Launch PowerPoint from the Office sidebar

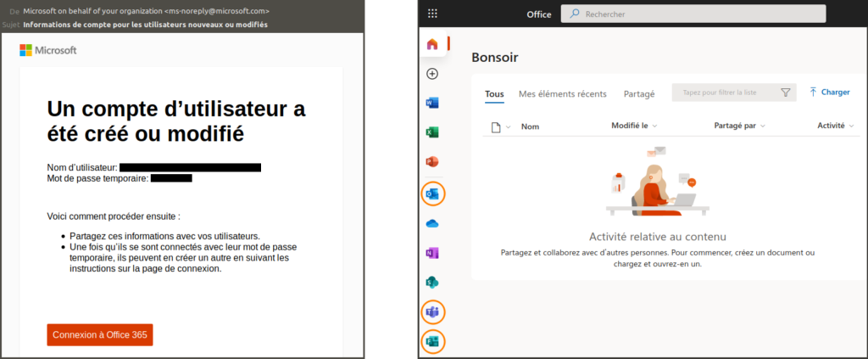[432, 162]
